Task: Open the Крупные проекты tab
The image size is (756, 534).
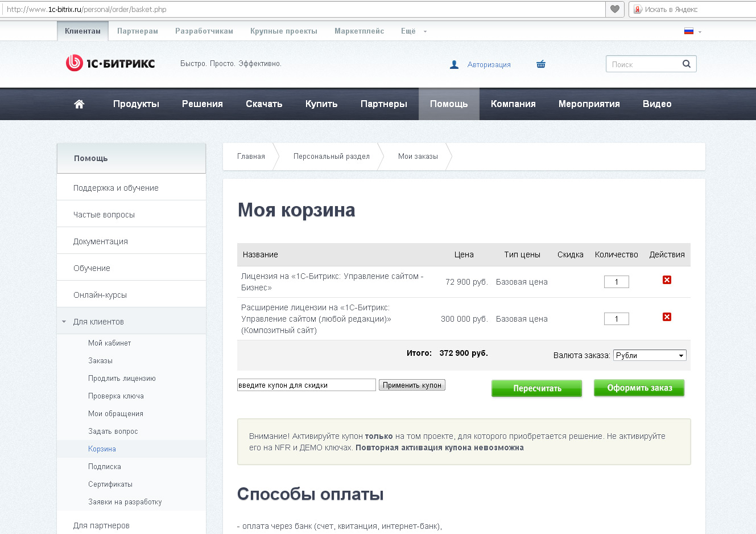Action: 284,31
